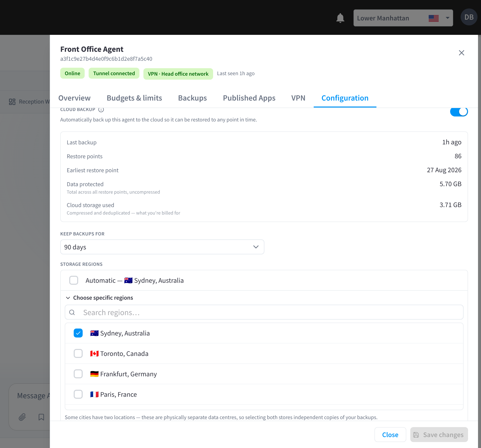The height and width of the screenshot is (448, 481).
Task: Click the 3.71 GB cloud storage value
Action: point(450,205)
